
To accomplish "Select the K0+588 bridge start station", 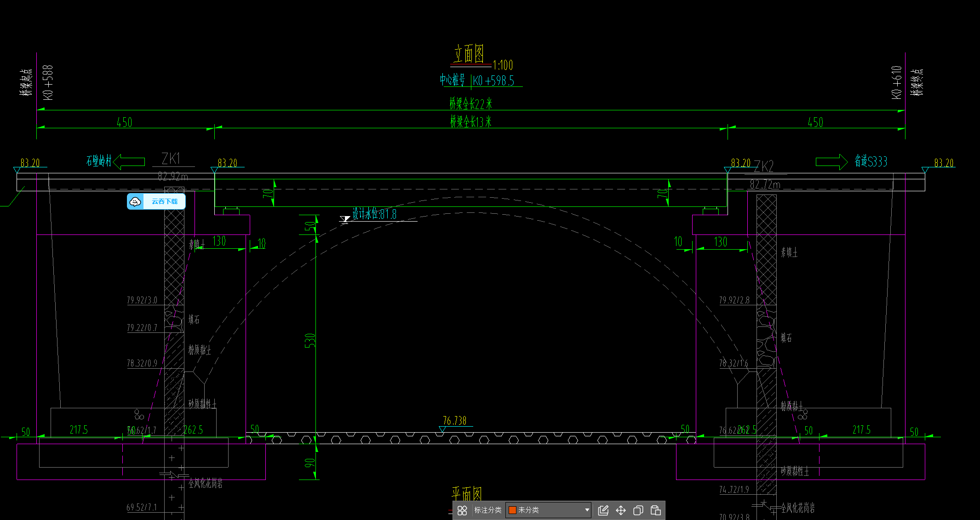I will (48, 82).
